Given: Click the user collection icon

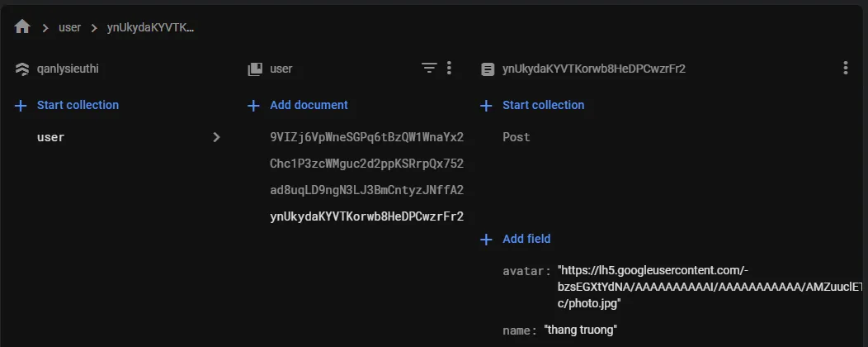Looking at the screenshot, I should (255, 69).
